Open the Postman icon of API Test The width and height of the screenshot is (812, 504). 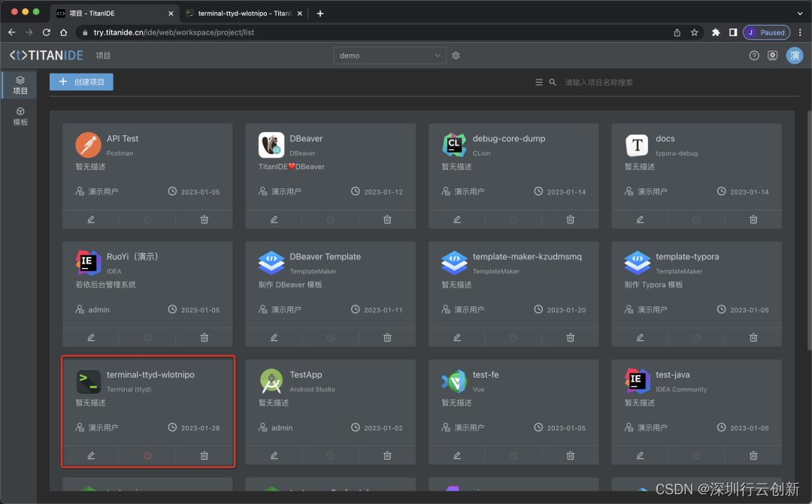(88, 144)
